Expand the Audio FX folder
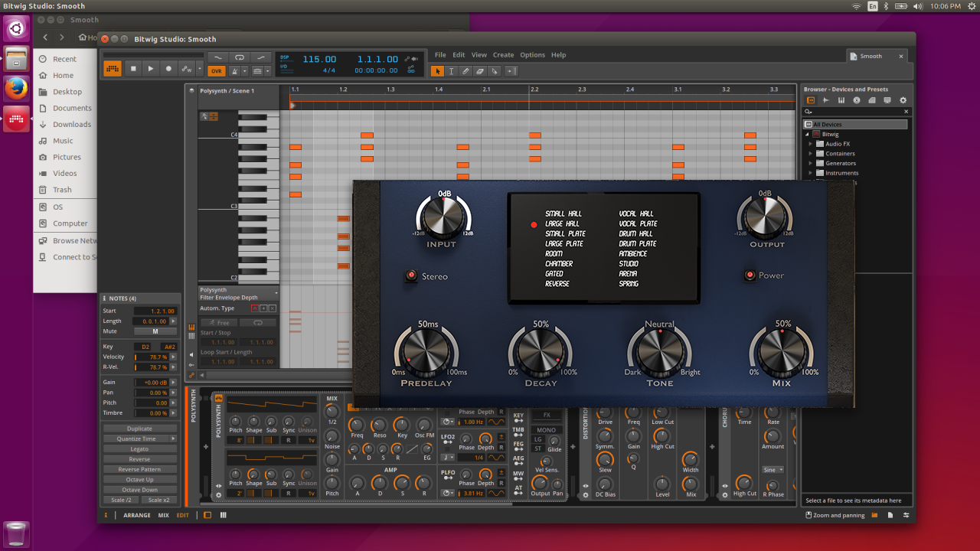The width and height of the screenshot is (980, 551). coord(811,144)
